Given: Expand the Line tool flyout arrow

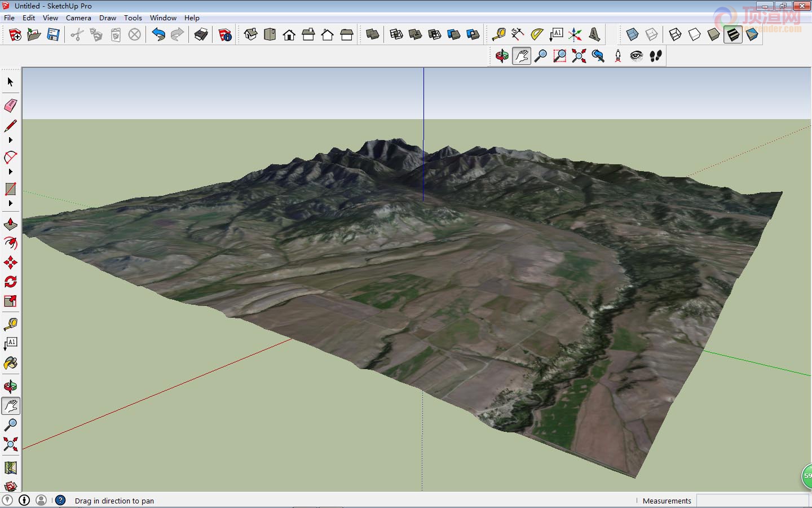Looking at the screenshot, I should [10, 140].
